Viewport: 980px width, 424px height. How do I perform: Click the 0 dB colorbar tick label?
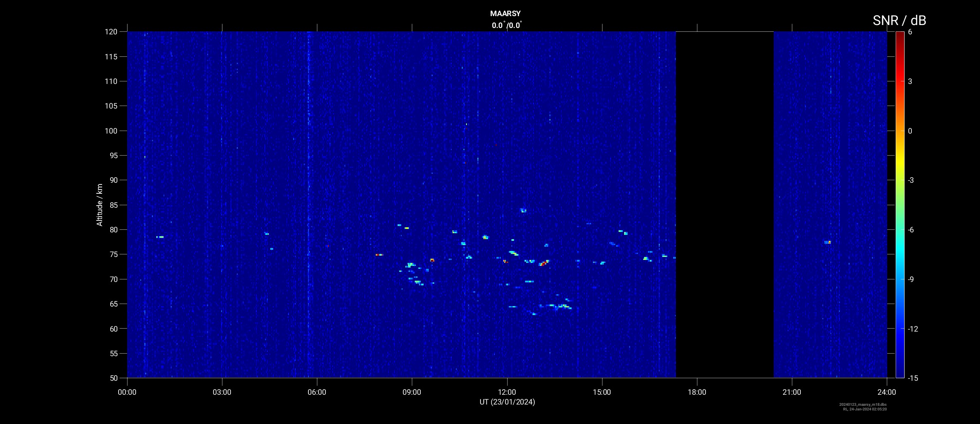[910, 131]
